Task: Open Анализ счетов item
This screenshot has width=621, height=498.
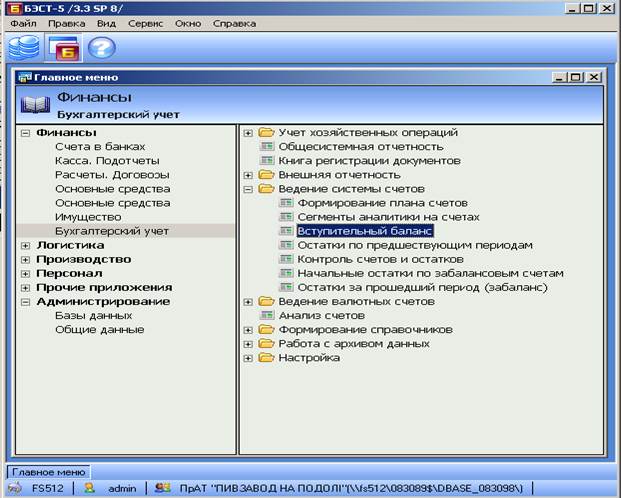Action: click(x=321, y=315)
